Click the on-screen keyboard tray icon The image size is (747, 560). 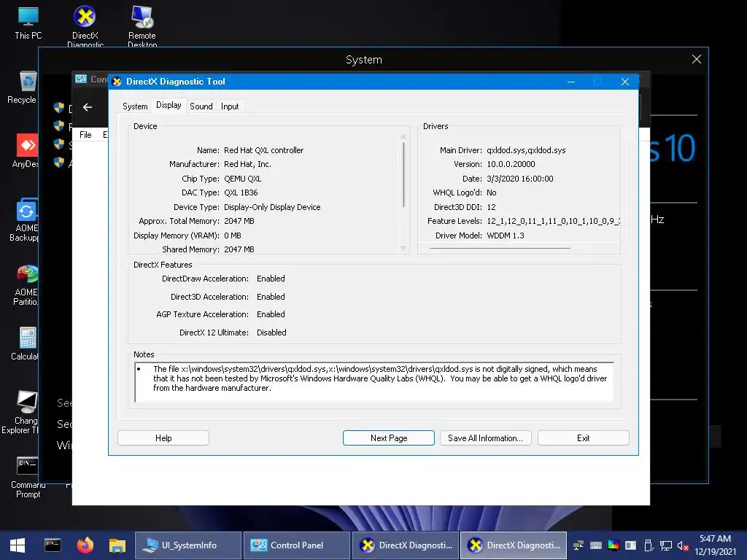tap(595, 545)
